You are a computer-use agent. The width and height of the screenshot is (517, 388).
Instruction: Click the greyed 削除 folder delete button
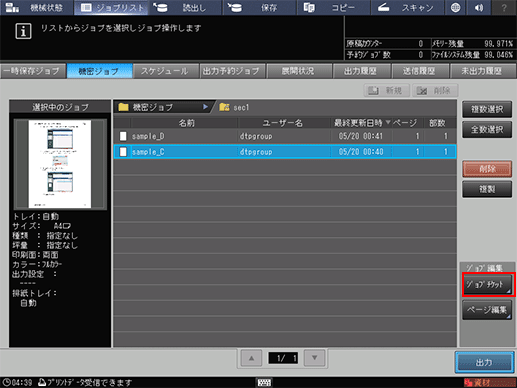[x=435, y=90]
